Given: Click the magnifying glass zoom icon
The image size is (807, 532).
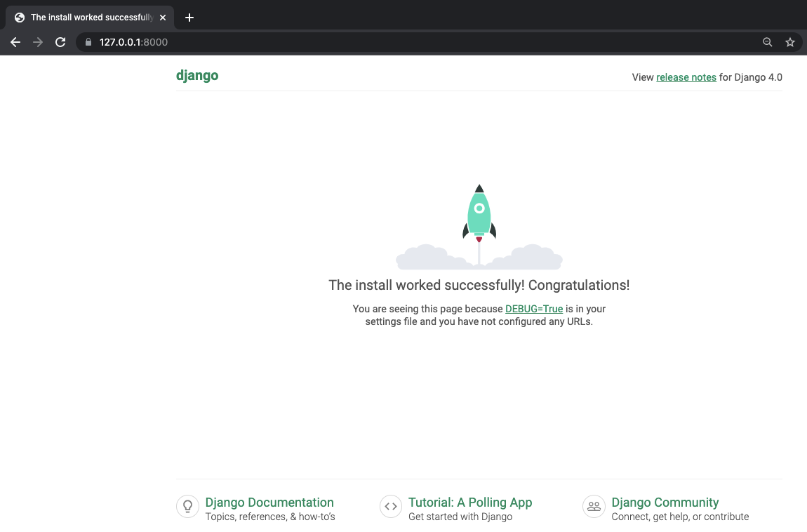Looking at the screenshot, I should pyautogui.click(x=768, y=42).
